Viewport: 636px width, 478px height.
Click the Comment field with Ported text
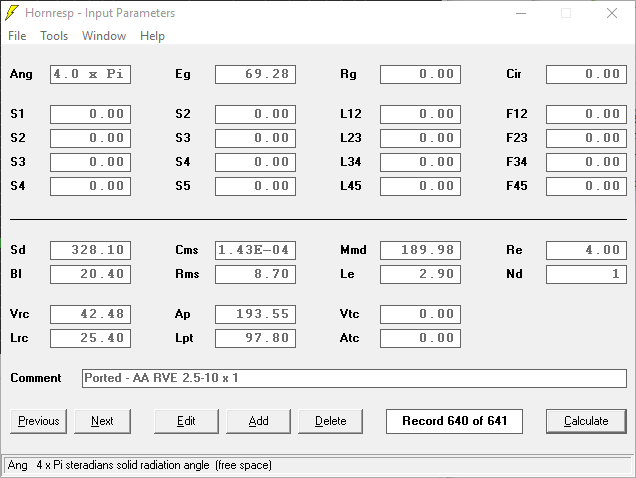(355, 378)
